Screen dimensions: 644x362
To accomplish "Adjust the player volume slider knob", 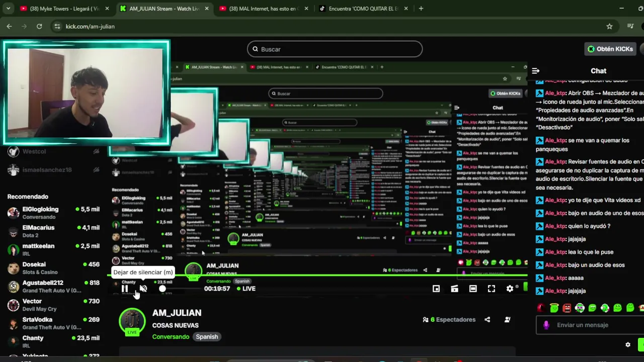I will tap(162, 289).
